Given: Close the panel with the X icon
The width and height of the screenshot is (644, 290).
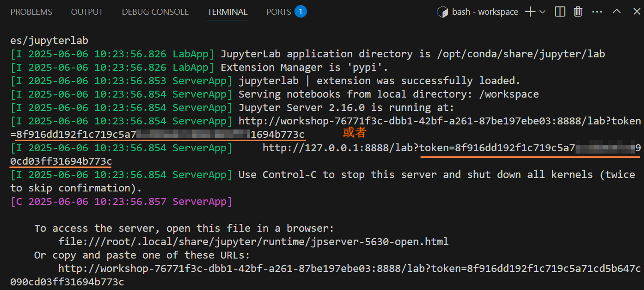Looking at the screenshot, I should pos(634,12).
